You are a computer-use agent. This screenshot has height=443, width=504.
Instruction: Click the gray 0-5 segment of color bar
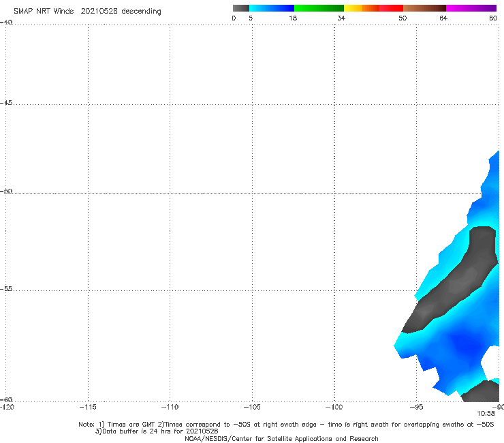240,8
